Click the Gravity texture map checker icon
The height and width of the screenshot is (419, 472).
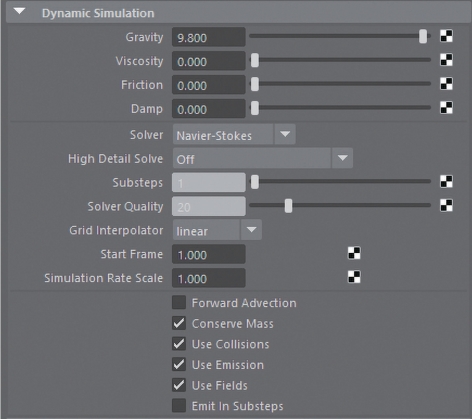[x=446, y=36]
